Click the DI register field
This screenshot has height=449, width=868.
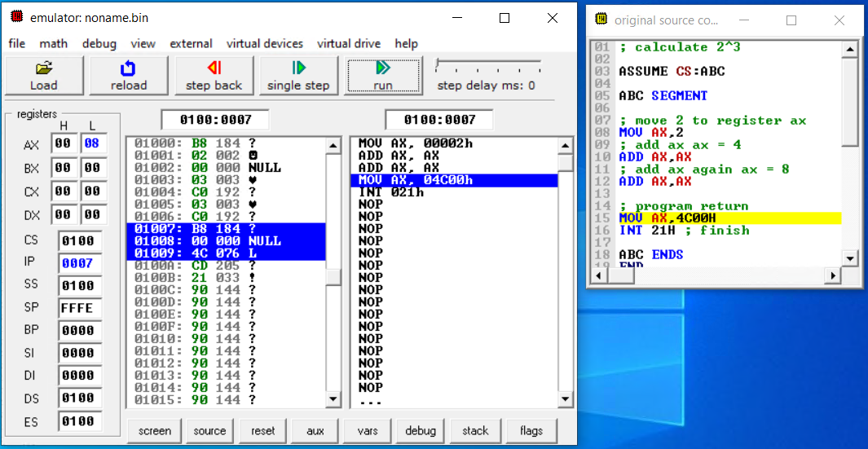point(80,376)
